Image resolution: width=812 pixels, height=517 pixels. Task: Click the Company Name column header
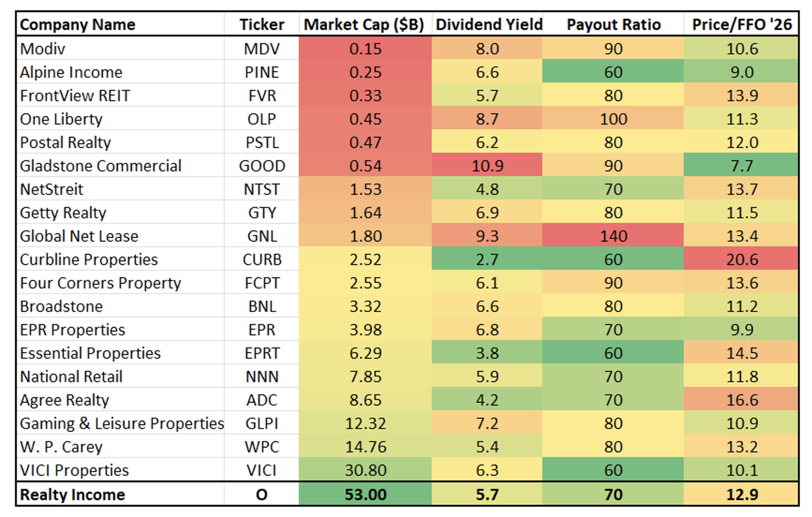[78, 25]
